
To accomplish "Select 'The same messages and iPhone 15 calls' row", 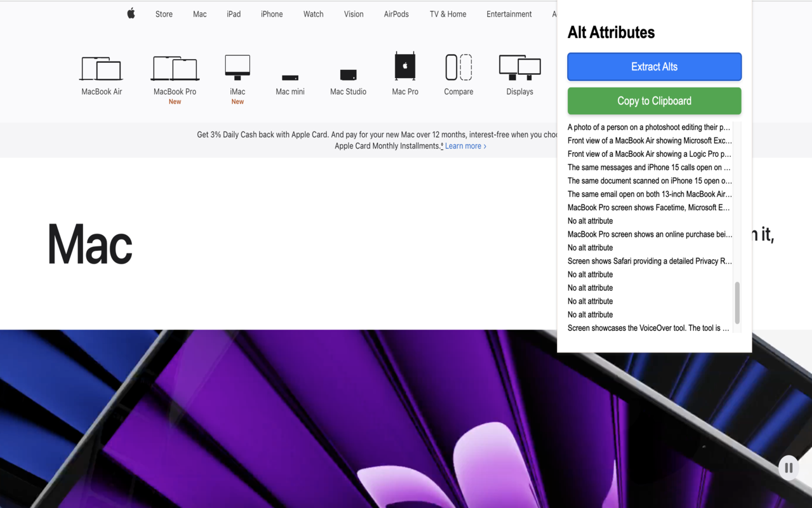I will (650, 167).
